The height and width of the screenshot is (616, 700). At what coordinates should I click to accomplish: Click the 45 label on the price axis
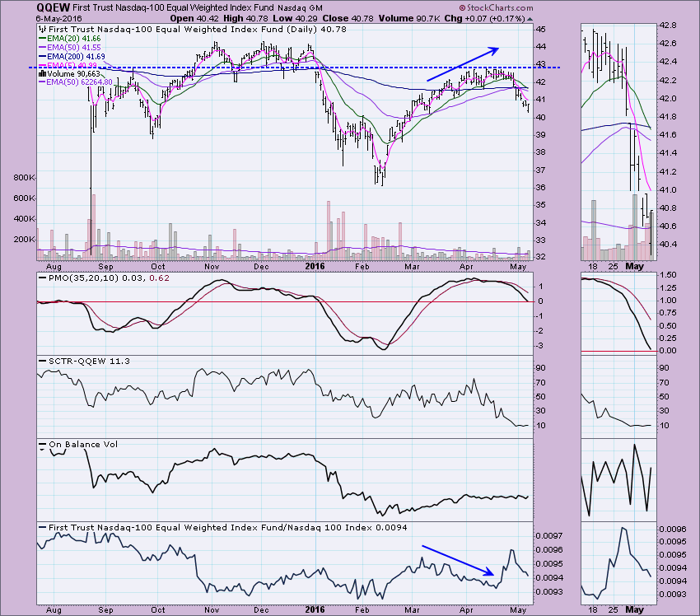[540, 30]
